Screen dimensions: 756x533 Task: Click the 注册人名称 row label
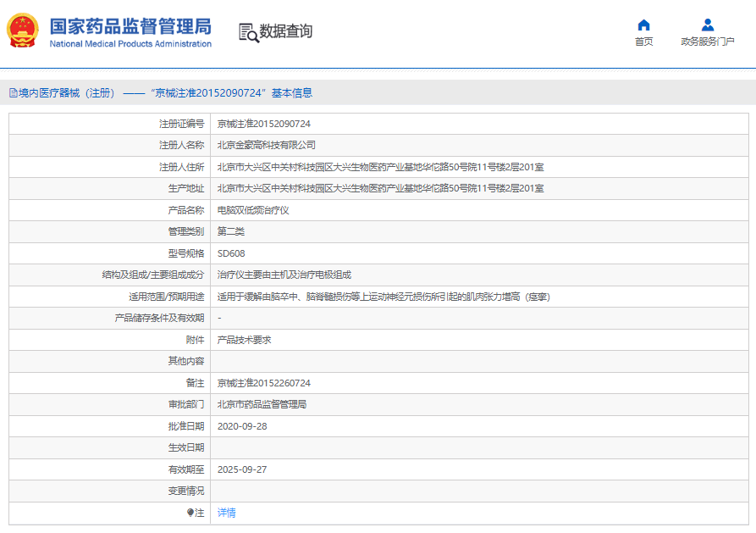point(182,145)
